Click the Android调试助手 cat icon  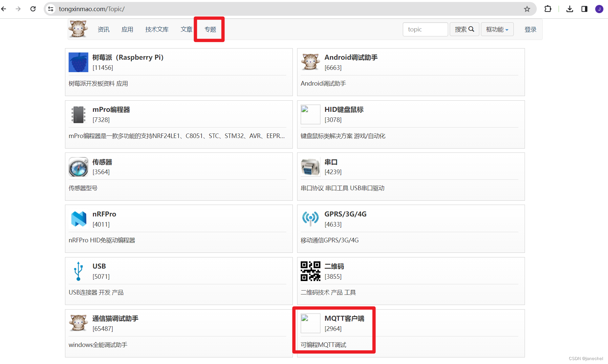310,62
